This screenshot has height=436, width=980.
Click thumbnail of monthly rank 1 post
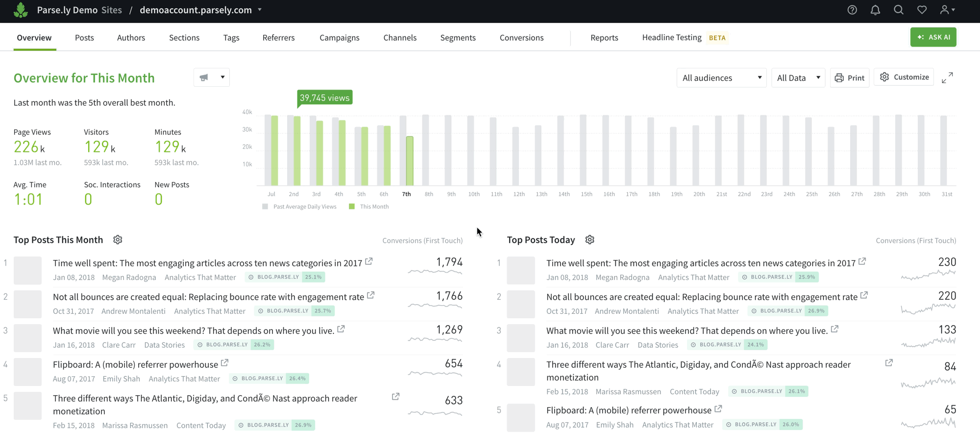point(27,270)
